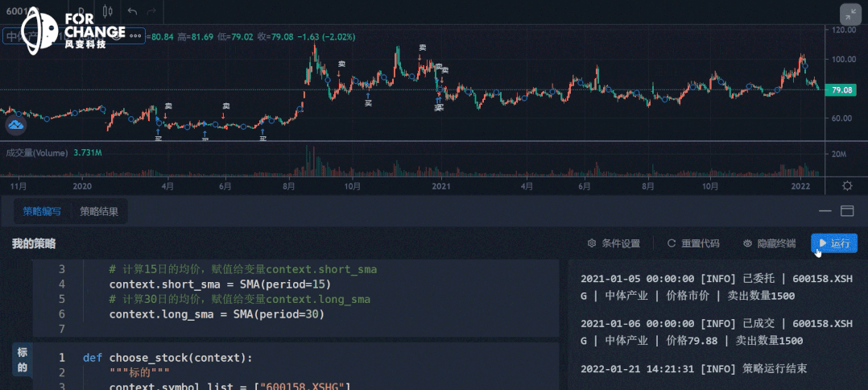The image size is (868, 390).
Task: Click the blue cloud icon on chart
Action: click(16, 125)
